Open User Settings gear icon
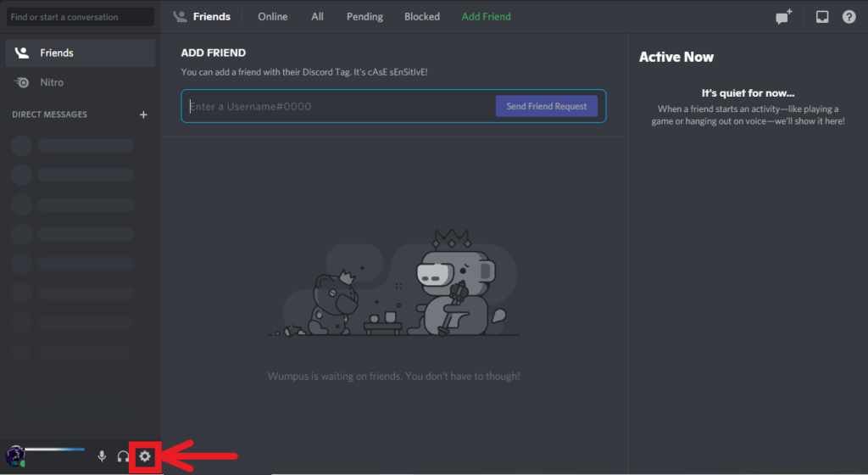 (145, 456)
